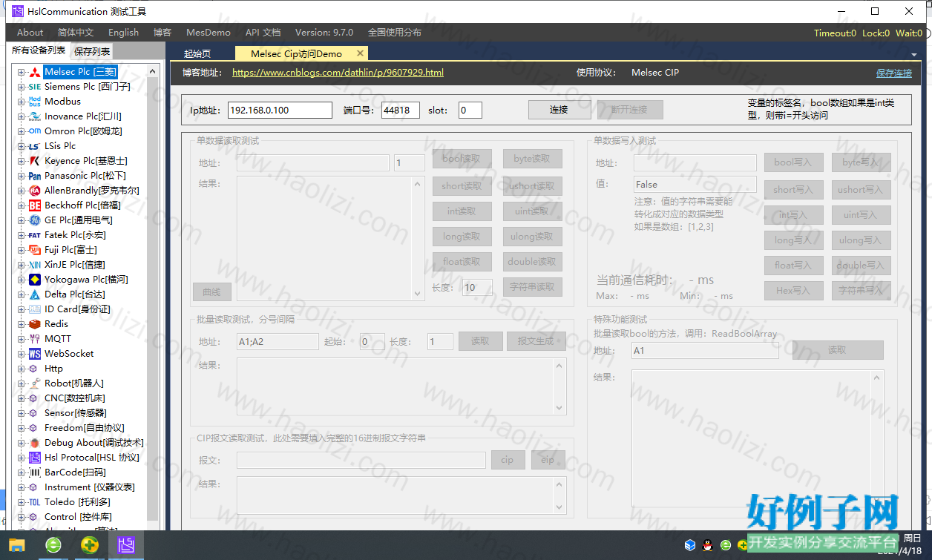Click the device tree scroll up arrow
Image resolution: width=932 pixels, height=560 pixels.
click(152, 72)
